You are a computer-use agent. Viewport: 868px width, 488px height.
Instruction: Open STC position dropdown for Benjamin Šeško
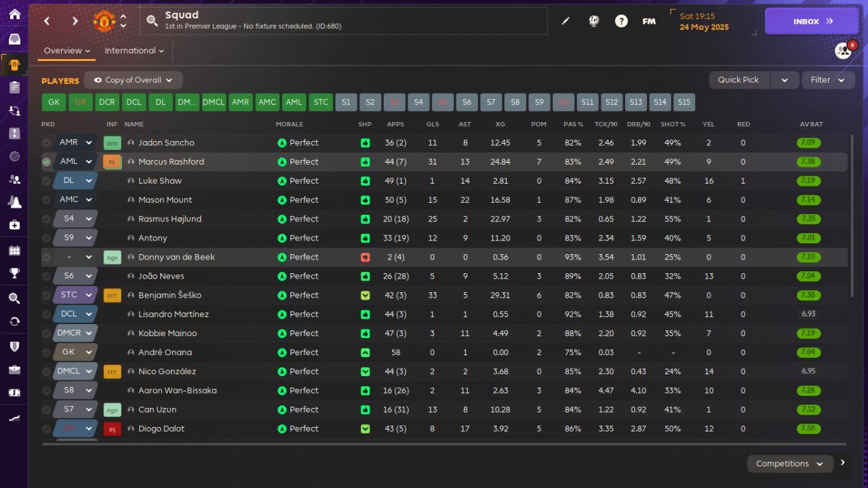[76, 295]
